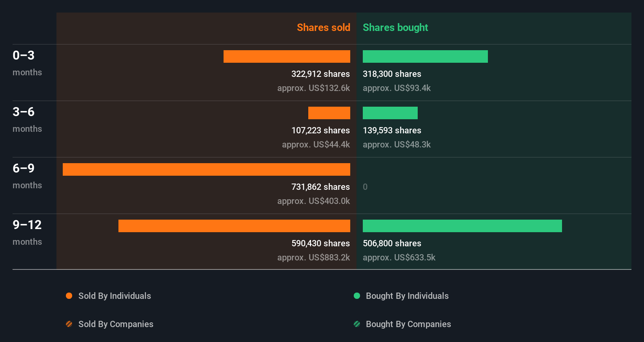Image resolution: width=644 pixels, height=342 pixels.
Task: Click the orange 0–3 months sold bar
Action: (287, 56)
